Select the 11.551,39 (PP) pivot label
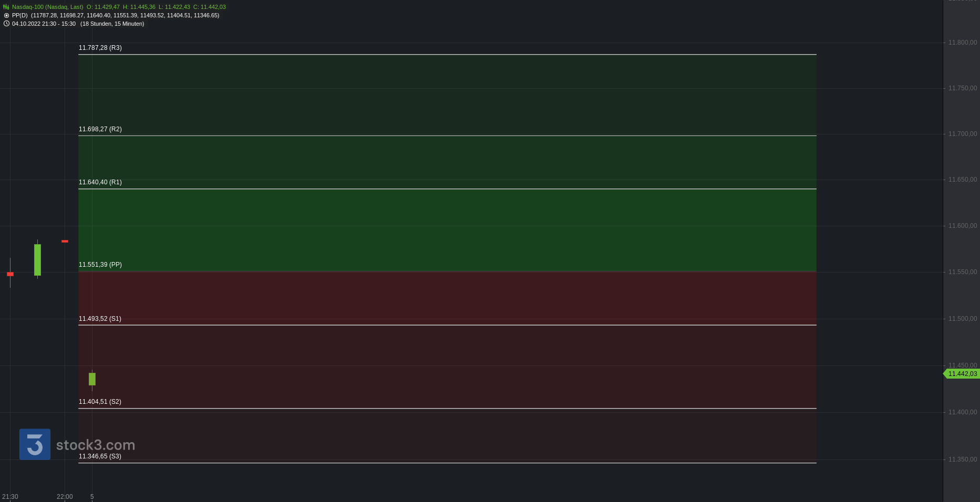The width and height of the screenshot is (980, 502). [x=100, y=265]
